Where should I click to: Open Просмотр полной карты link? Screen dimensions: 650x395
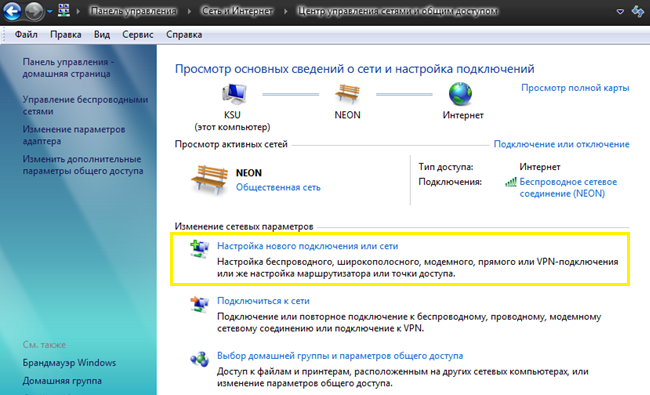click(575, 88)
